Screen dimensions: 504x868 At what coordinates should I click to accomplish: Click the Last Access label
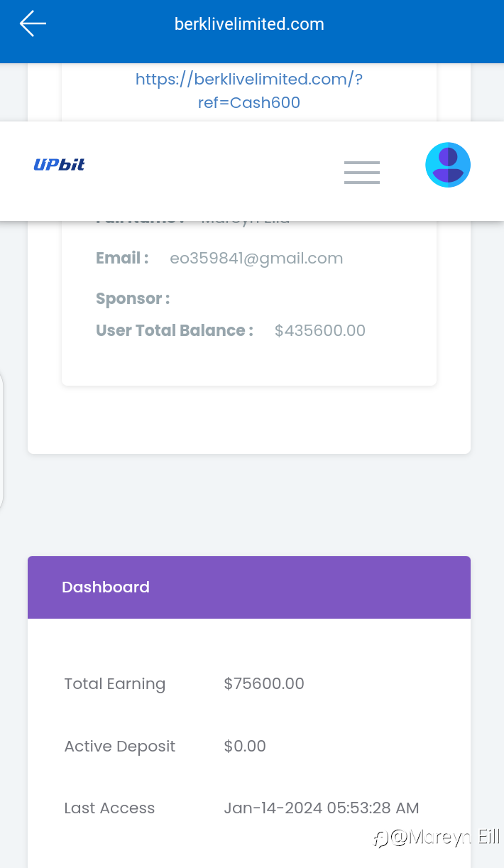pos(109,808)
